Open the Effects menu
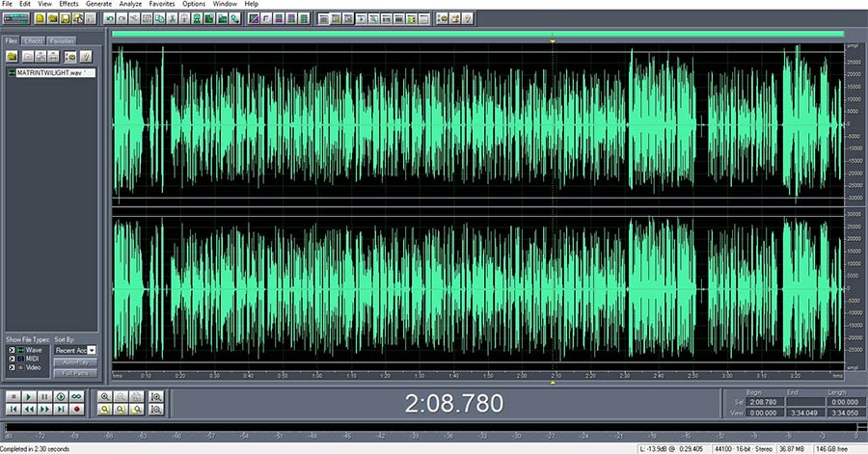 (x=68, y=4)
